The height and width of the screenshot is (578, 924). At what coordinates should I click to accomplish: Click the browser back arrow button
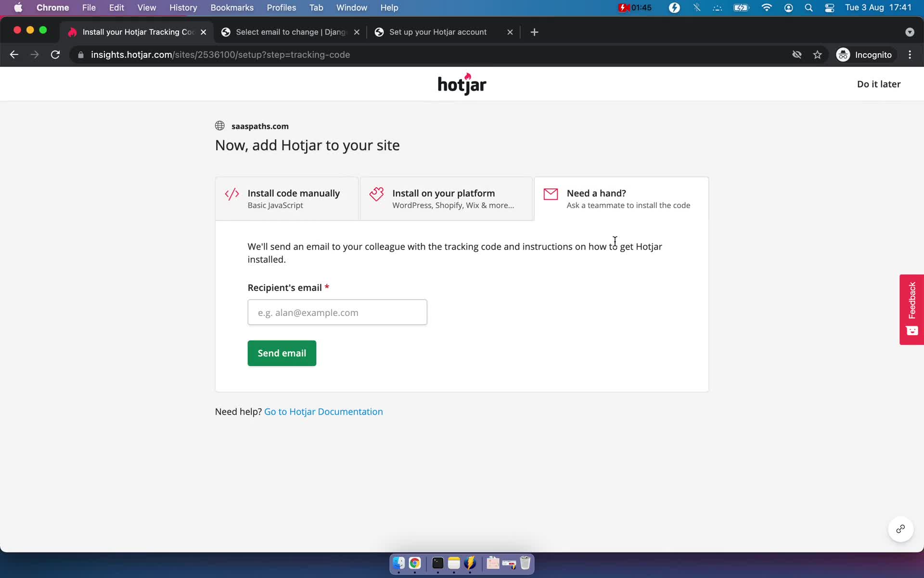tap(13, 54)
